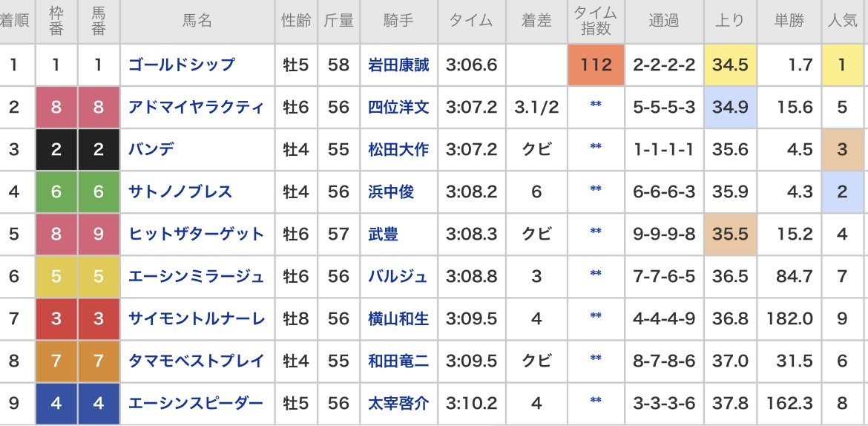Open jockey 岩田康誠's profile link

coord(398,65)
